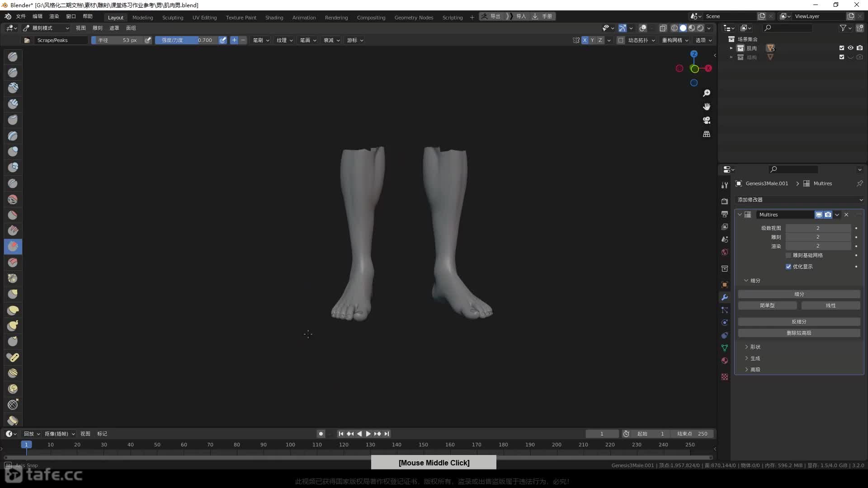This screenshot has height=488, width=868.
Task: Toggle Y axis symmetry
Action: pos(592,40)
